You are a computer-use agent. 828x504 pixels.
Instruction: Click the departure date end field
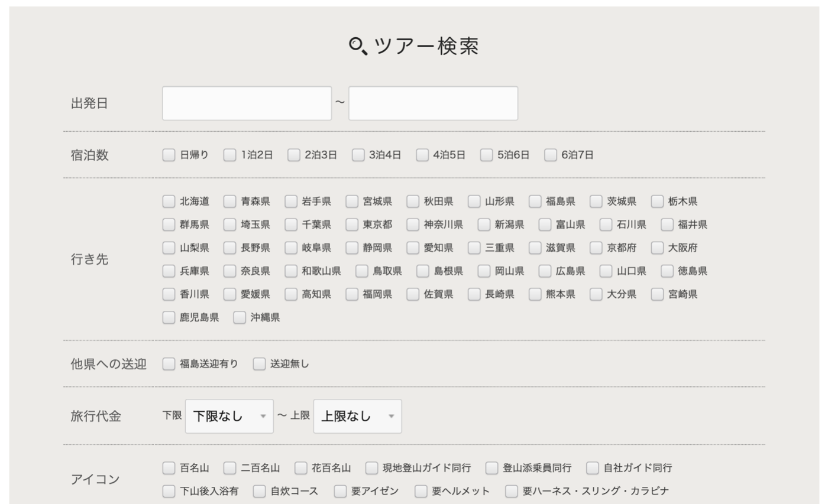tap(433, 103)
